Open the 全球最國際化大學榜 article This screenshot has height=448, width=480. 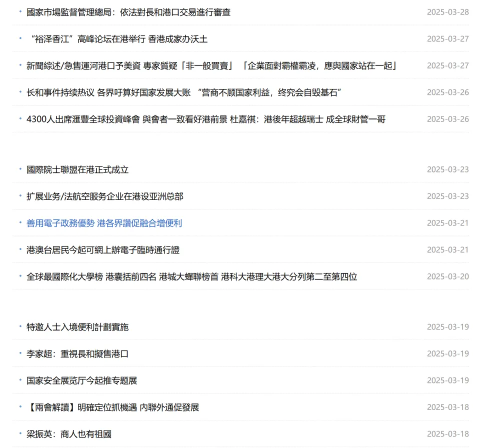pyautogui.click(x=191, y=276)
